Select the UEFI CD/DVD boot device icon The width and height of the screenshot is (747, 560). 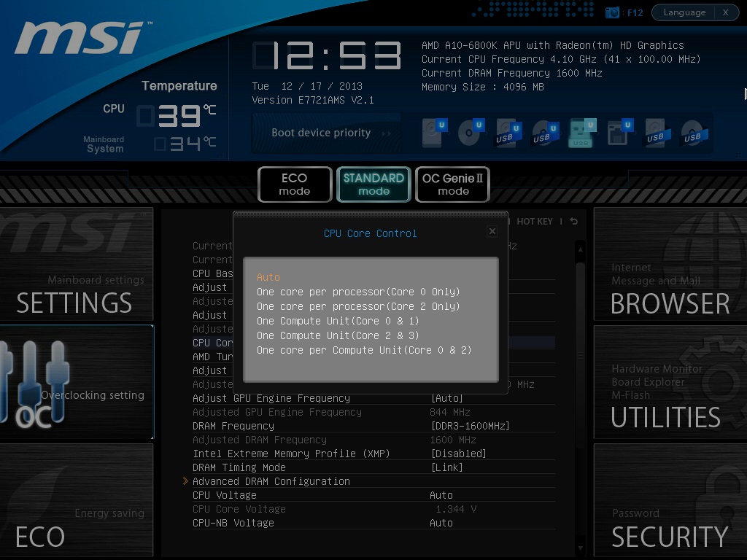pyautogui.click(x=471, y=133)
